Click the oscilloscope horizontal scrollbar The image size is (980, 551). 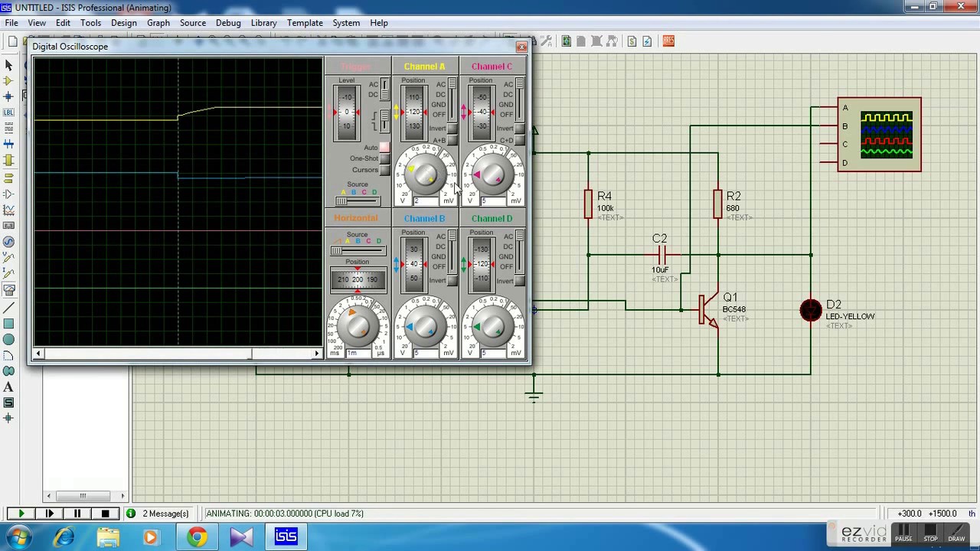click(x=178, y=354)
